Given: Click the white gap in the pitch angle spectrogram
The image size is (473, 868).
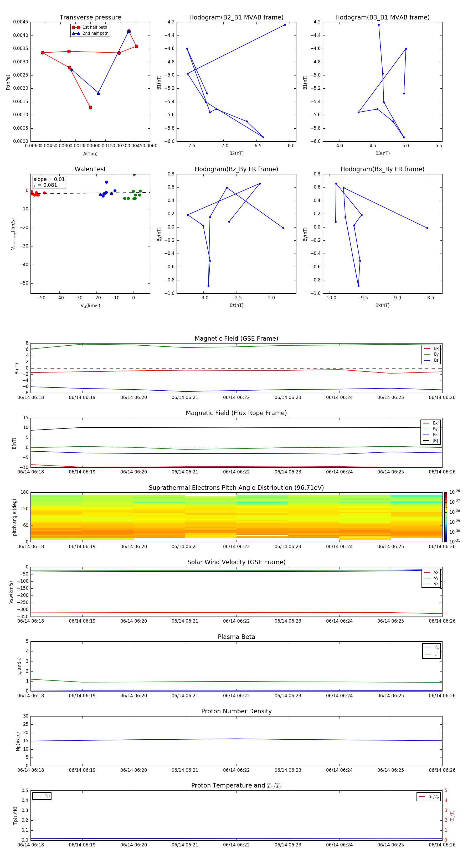Looking at the screenshot, I should pyautogui.click(x=262, y=535).
